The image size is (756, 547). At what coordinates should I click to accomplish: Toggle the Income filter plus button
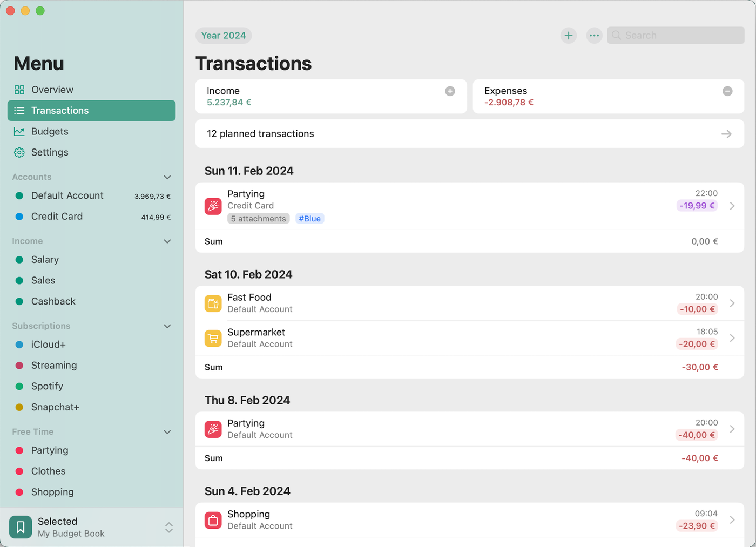point(450,91)
